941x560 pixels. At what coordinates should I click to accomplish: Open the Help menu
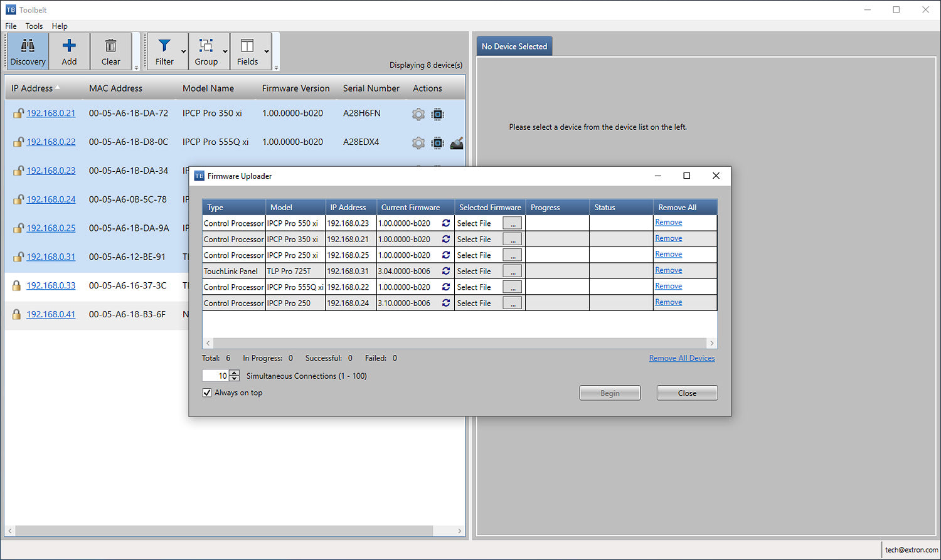pyautogui.click(x=60, y=26)
